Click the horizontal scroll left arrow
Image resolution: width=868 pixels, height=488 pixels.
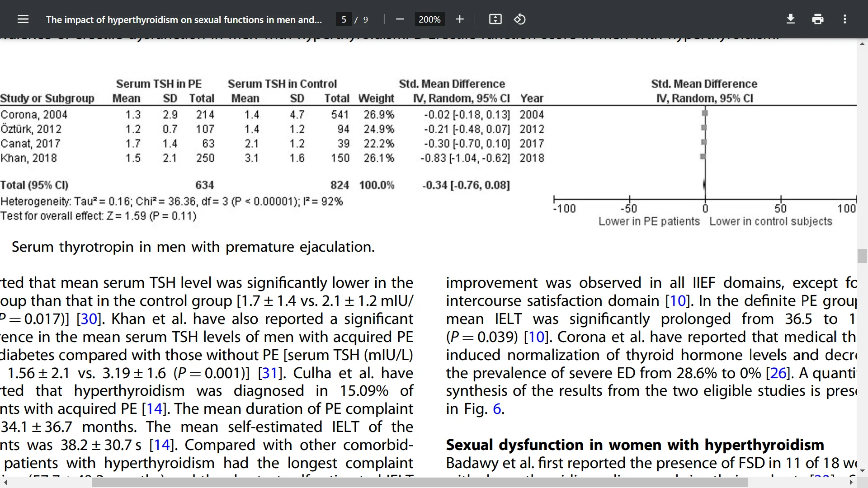pos(5,483)
